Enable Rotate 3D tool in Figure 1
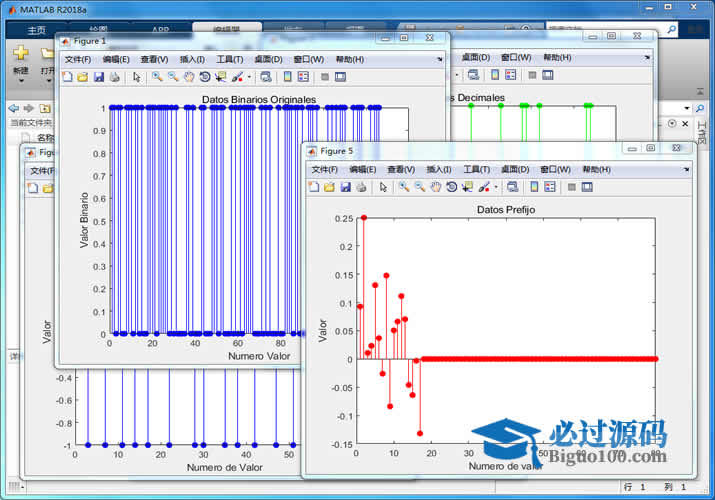 tap(204, 76)
